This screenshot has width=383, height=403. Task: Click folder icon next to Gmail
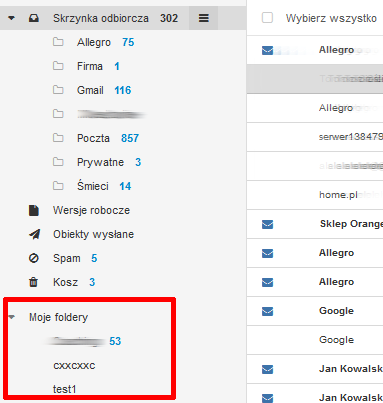(x=58, y=90)
